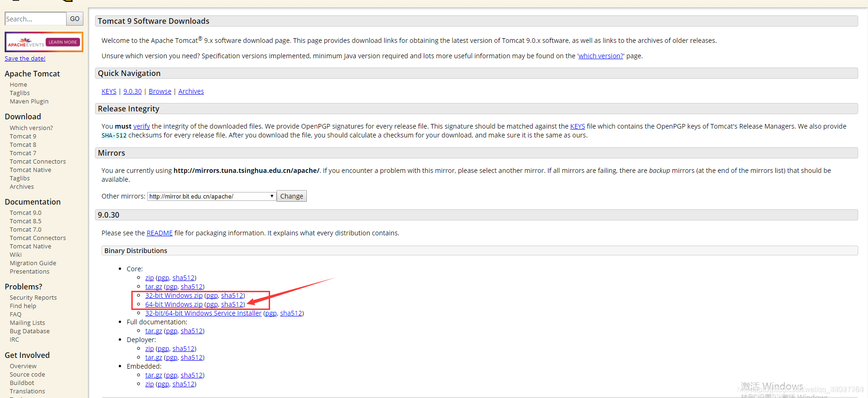Jump to 9.0.30 in Quick Navigation

132,91
